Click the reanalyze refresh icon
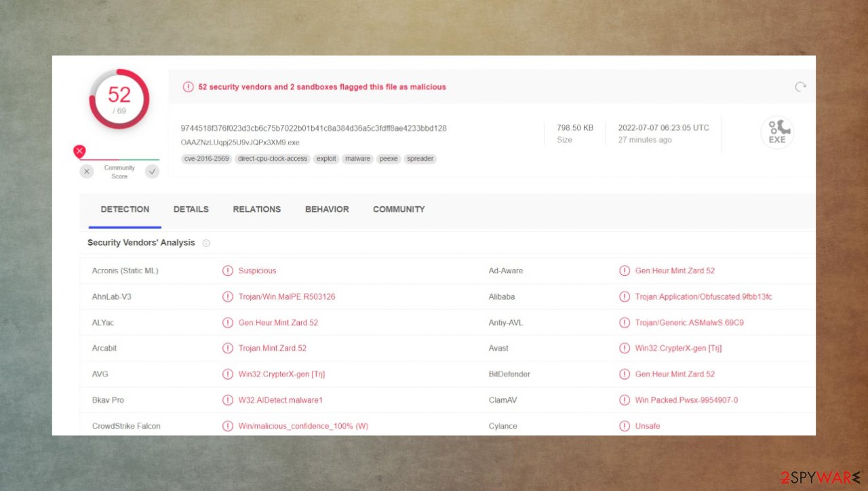The height and width of the screenshot is (491, 868). (x=800, y=87)
